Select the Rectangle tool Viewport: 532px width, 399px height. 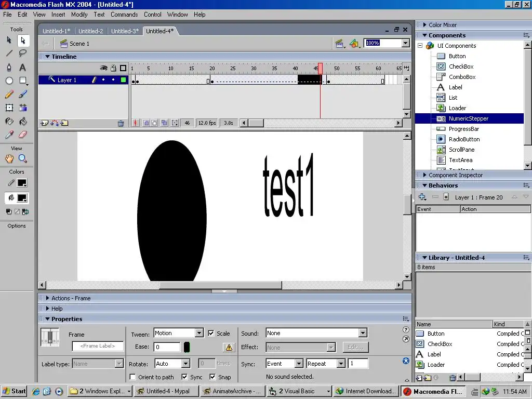click(23, 81)
